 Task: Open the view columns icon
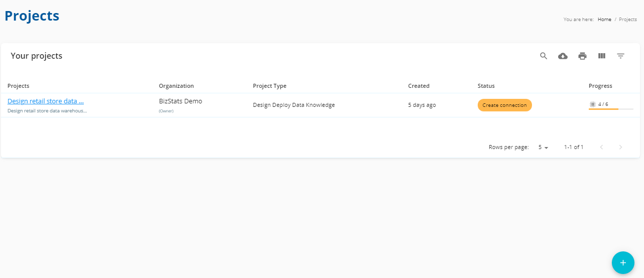tap(602, 56)
